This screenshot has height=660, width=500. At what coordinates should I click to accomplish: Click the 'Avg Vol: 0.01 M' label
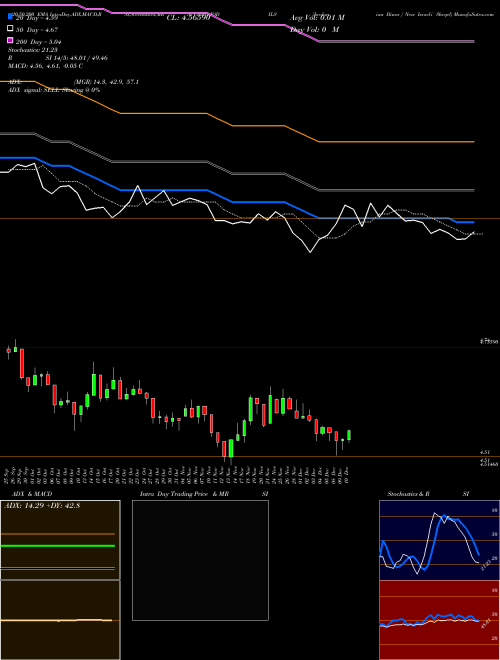(317, 18)
